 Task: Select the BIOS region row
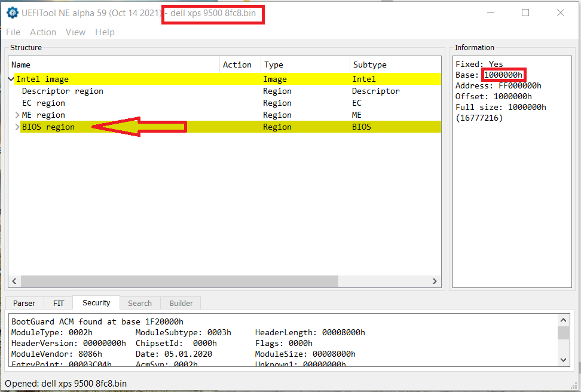coord(225,127)
